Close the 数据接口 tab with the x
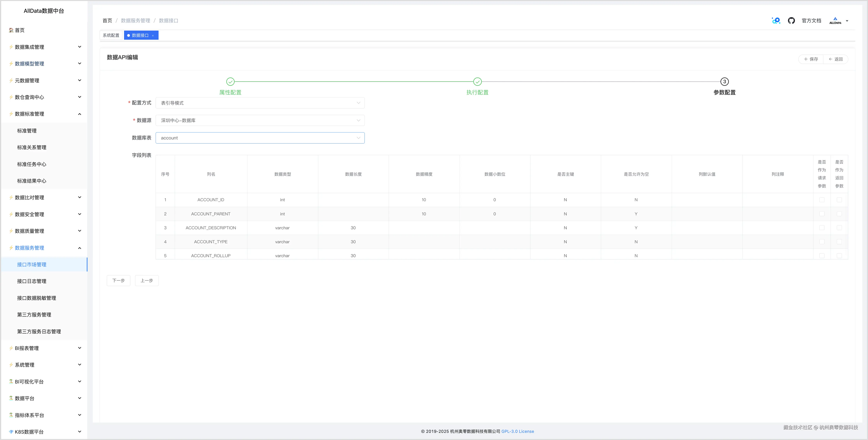868x440 pixels. pos(153,35)
